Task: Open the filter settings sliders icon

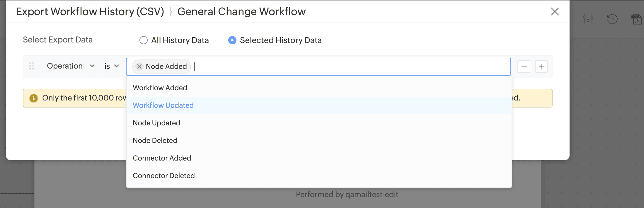Action: click(x=588, y=19)
